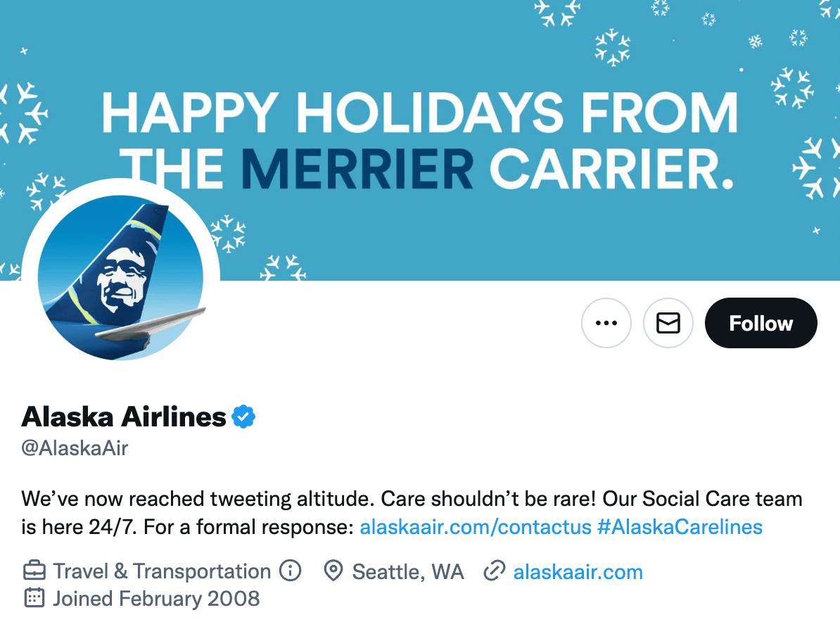Click the chain link icon
The width and height of the screenshot is (840, 629).
point(495,571)
